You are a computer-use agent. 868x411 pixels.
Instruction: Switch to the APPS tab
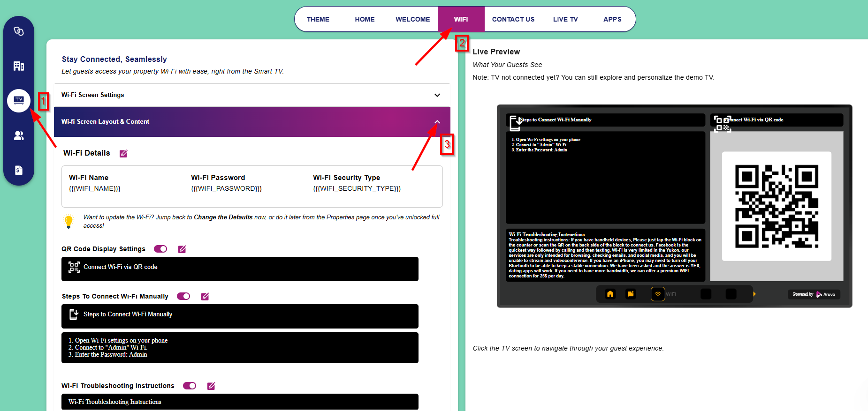[612, 19]
